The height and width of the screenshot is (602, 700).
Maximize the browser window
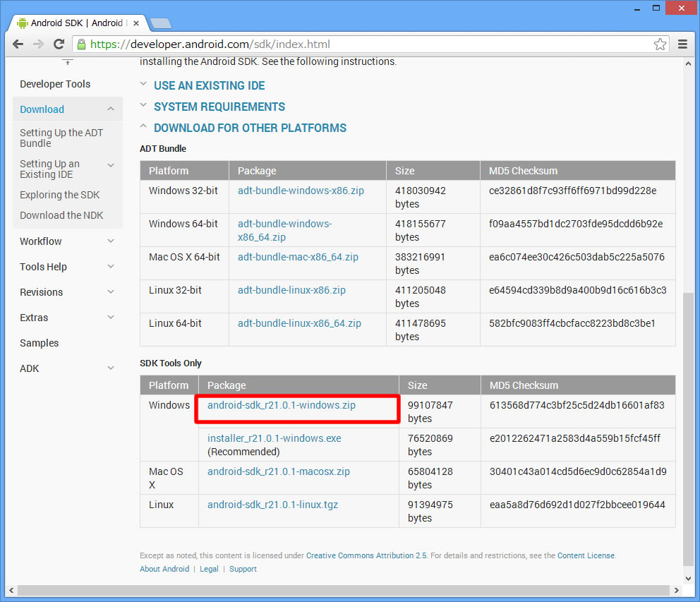click(656, 8)
